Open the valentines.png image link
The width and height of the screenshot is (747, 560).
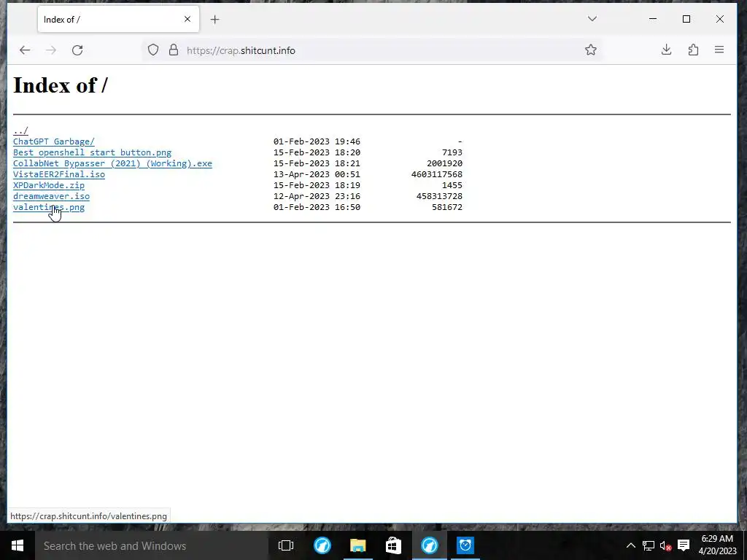[49, 207]
